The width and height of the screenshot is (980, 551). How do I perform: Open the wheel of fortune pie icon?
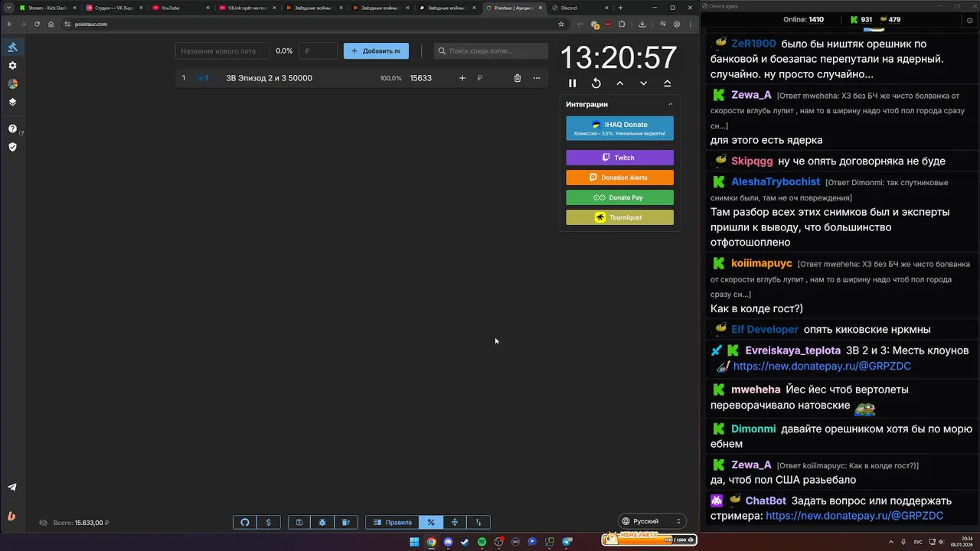point(12,83)
